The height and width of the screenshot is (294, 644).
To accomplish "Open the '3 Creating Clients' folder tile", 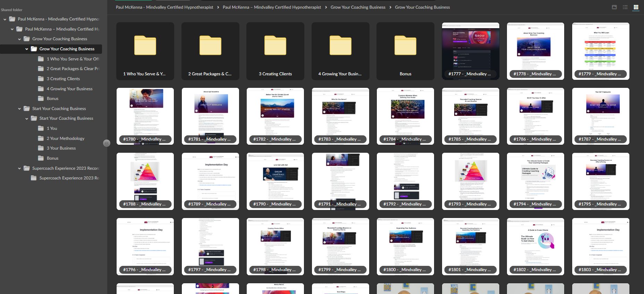I will (x=275, y=51).
